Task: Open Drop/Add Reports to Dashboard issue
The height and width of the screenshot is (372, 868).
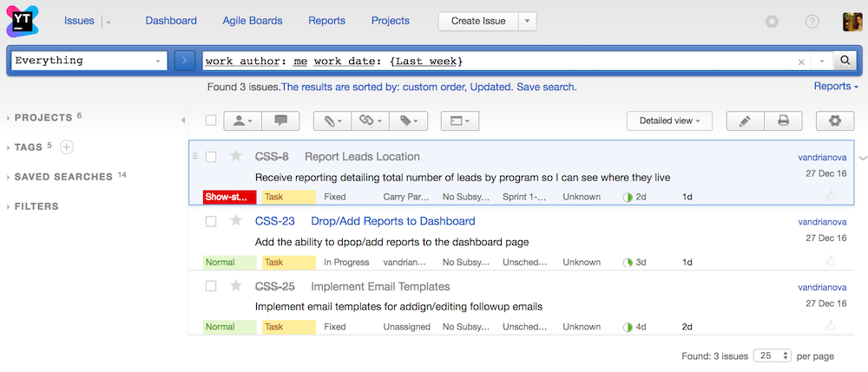Action: coord(393,221)
